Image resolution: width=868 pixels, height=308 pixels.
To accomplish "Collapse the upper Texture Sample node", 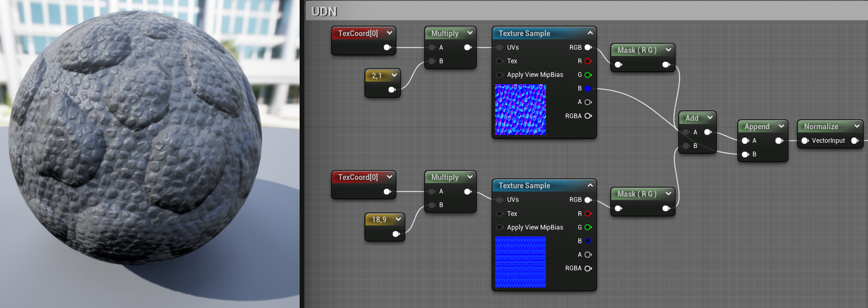I will click(590, 33).
